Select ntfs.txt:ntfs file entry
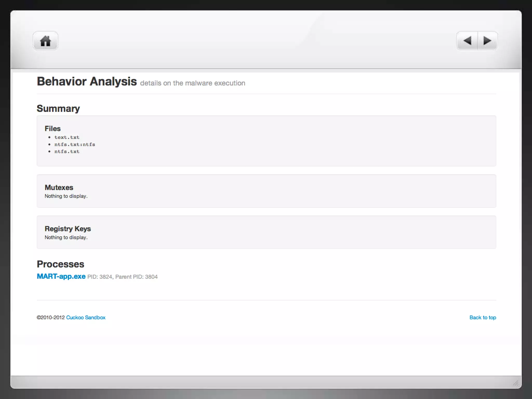The width and height of the screenshot is (532, 399). click(75, 144)
